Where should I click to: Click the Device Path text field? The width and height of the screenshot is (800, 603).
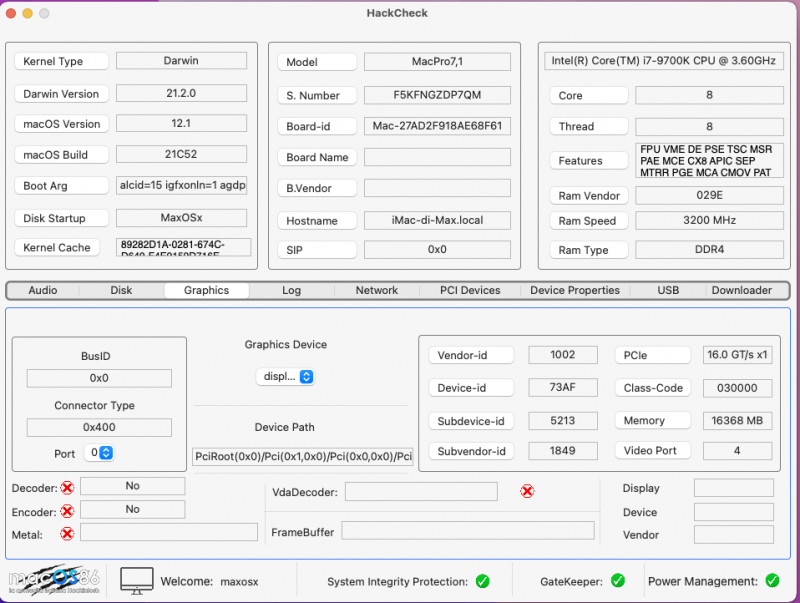pyautogui.click(x=303, y=457)
